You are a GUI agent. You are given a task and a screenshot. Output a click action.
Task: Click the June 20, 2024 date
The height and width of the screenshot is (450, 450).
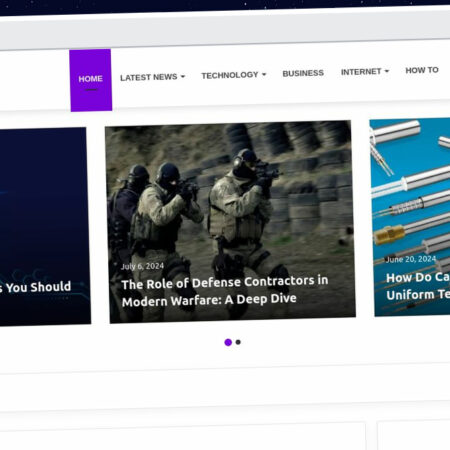point(411,259)
